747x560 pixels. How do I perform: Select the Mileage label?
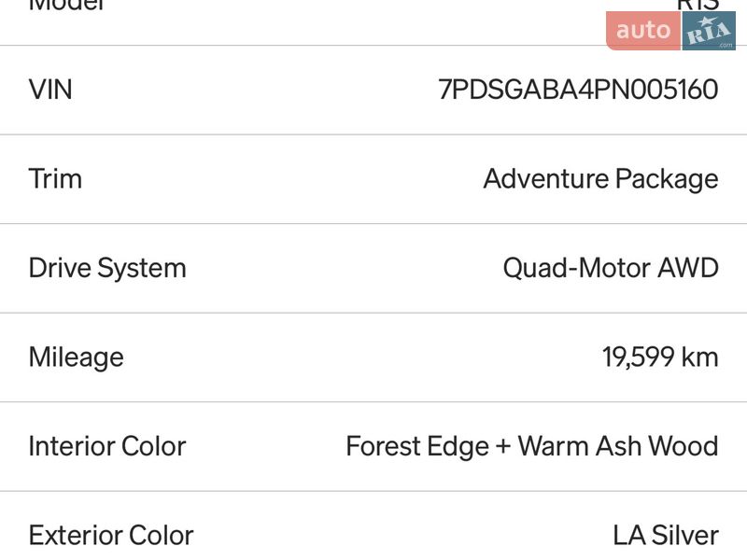click(x=76, y=357)
